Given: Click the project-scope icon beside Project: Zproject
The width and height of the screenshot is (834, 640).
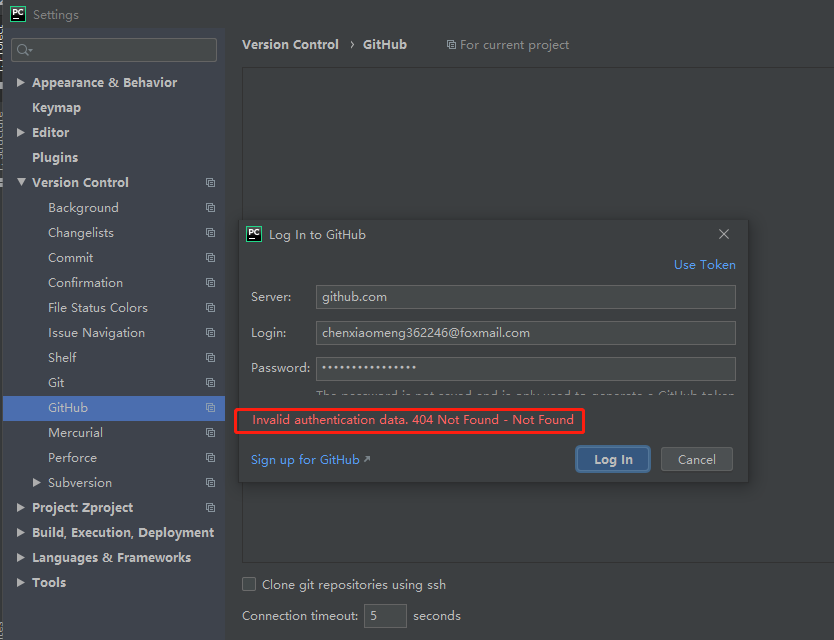Looking at the screenshot, I should click(211, 508).
